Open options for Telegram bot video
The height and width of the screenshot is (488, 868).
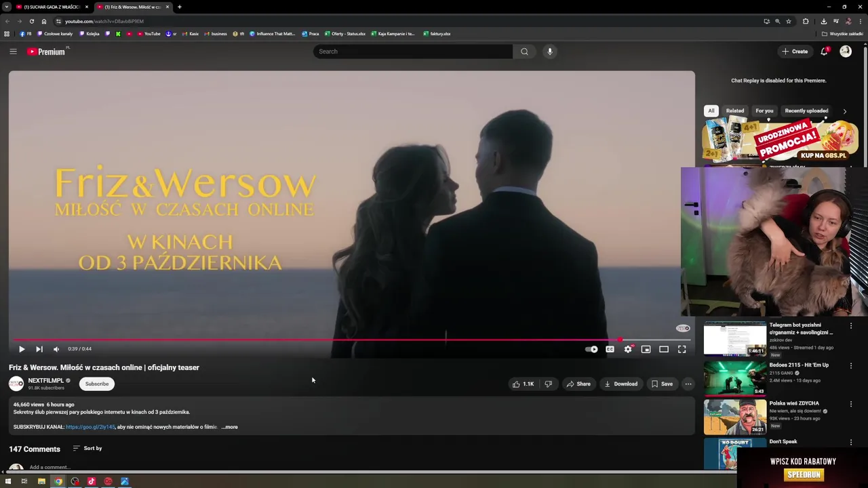[851, 326]
